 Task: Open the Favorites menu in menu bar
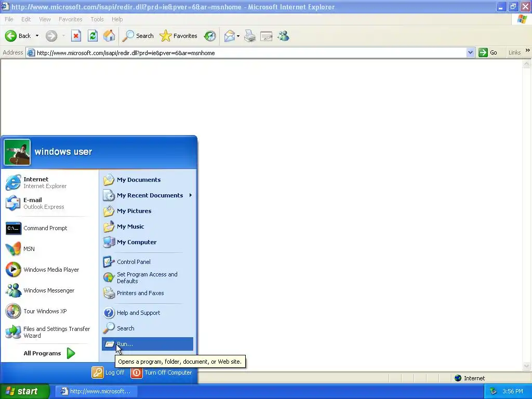[71, 19]
